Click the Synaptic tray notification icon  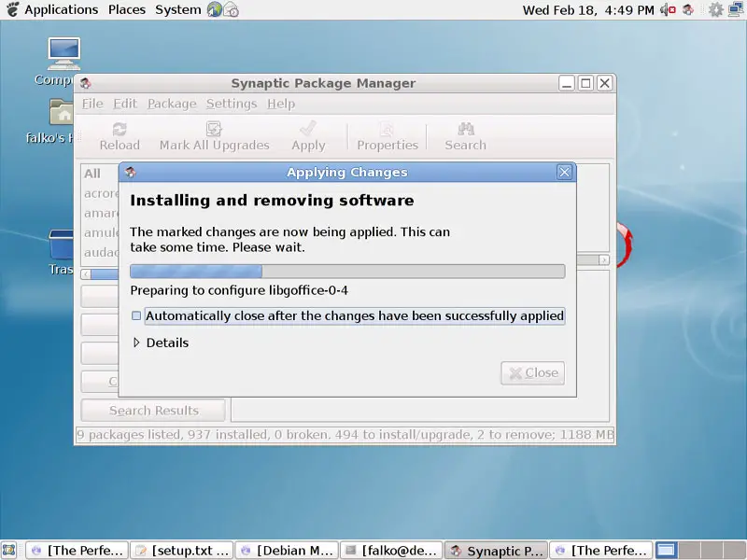tap(688, 9)
